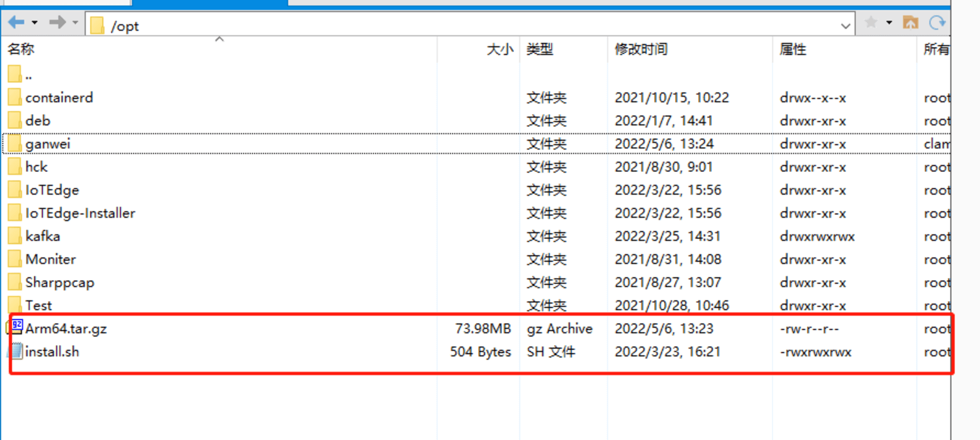Select the ganwei folder name

pyautogui.click(x=47, y=144)
